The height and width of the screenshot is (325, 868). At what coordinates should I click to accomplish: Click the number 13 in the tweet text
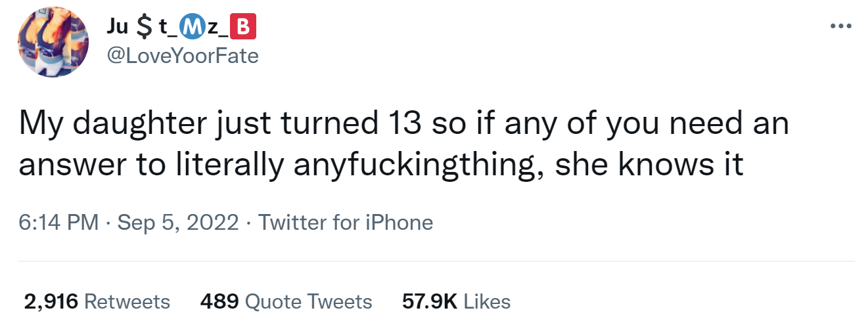click(x=402, y=123)
